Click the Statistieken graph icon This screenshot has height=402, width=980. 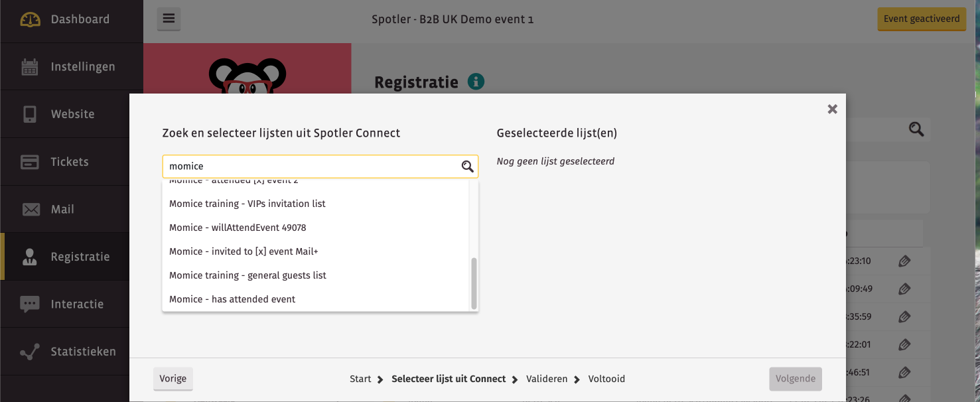point(30,352)
